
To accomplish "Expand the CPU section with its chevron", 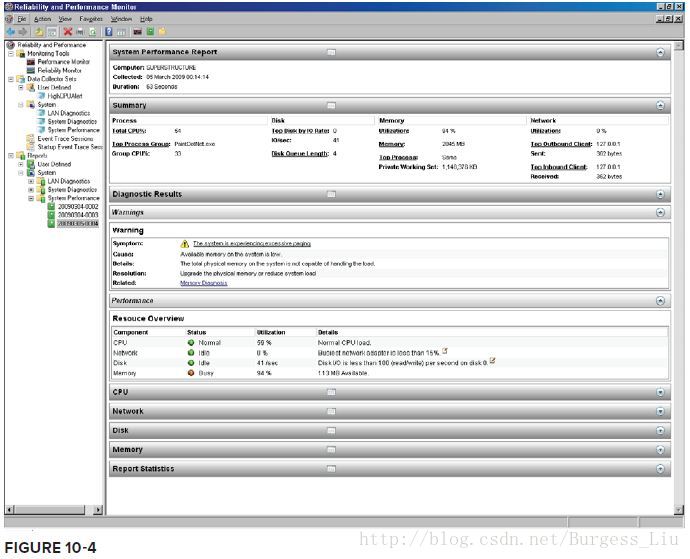I will click(x=660, y=392).
